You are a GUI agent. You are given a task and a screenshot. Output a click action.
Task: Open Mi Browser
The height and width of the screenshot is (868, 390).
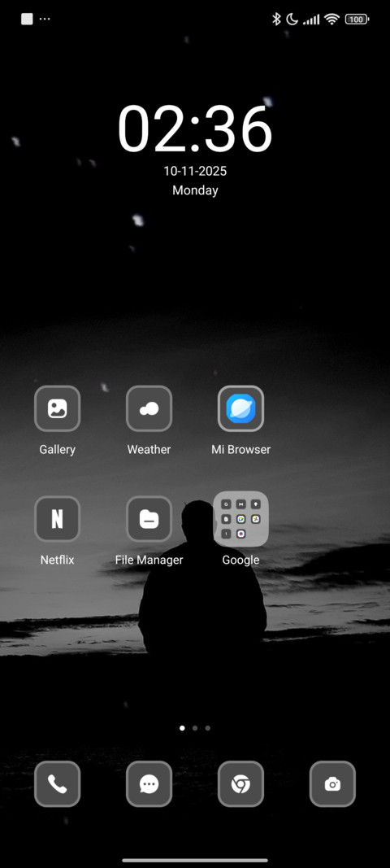240,408
